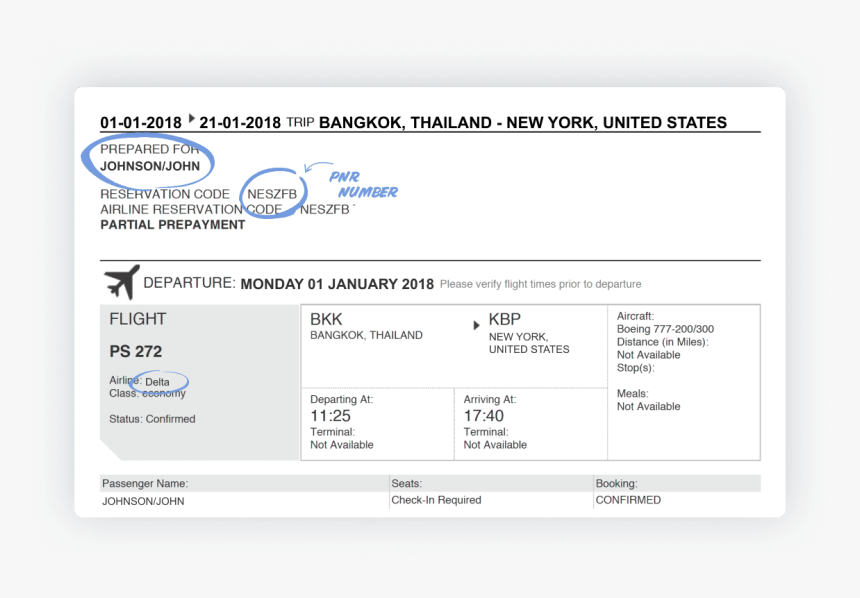Image resolution: width=860 pixels, height=598 pixels.
Task: Select the bold name JOHNSON/JOHN under PREPARED FOR
Action: pos(150,166)
